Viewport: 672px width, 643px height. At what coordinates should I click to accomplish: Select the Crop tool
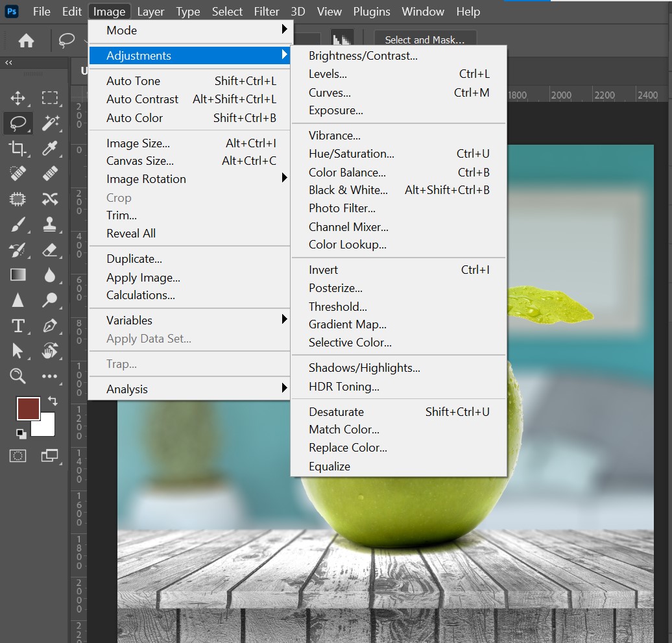click(x=18, y=149)
